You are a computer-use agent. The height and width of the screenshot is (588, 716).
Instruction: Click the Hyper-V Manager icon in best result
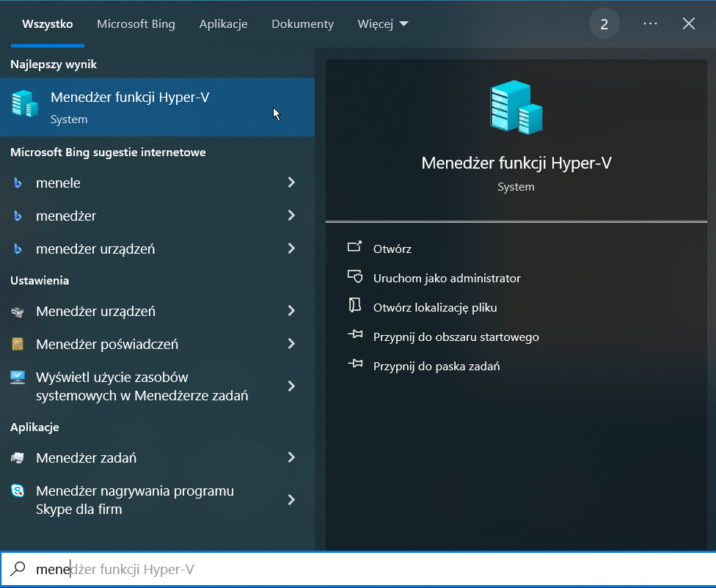pos(25,105)
